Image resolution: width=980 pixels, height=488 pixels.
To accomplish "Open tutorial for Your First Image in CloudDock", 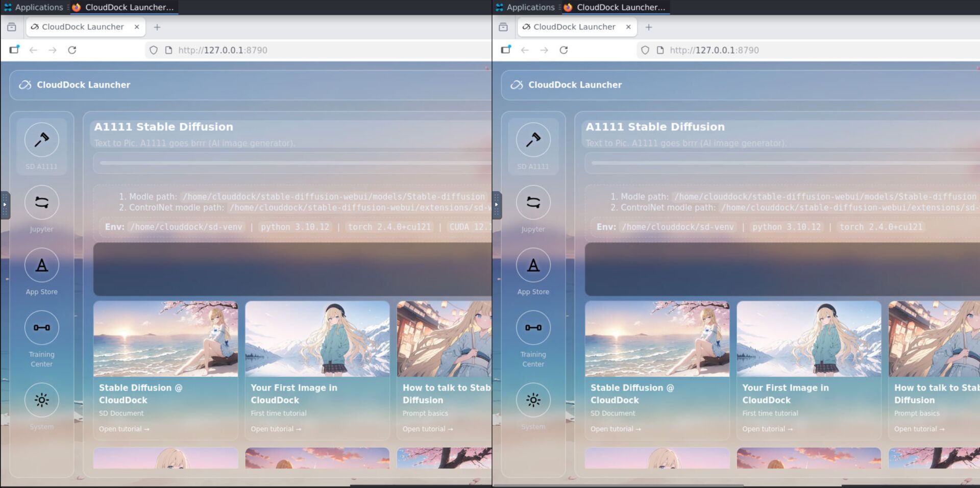I will (x=275, y=428).
